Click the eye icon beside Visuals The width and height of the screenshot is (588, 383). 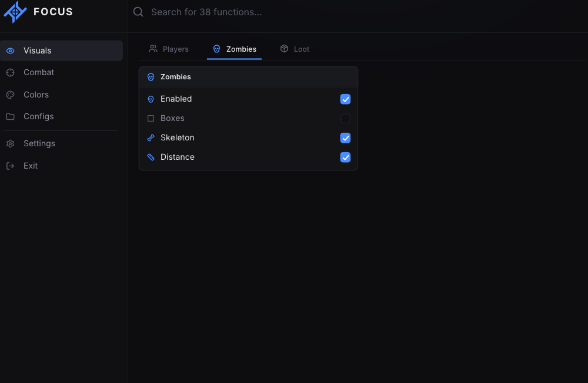pos(11,51)
